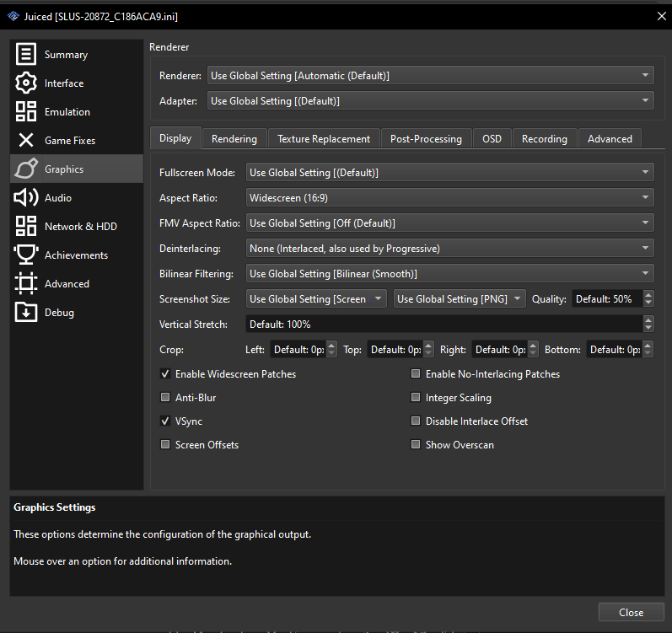Screen dimensions: 672x633
Task: Switch to the OSD tab
Action: 492,139
